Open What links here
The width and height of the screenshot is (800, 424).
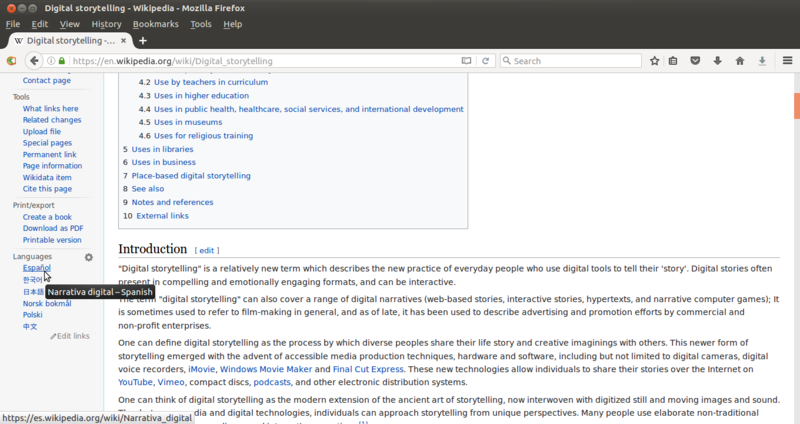(51, 108)
